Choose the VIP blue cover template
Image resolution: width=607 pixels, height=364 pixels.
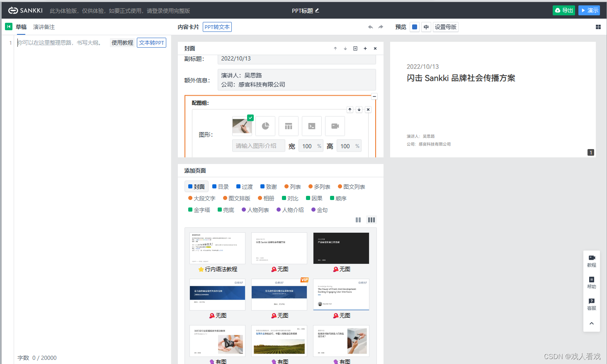279,294
